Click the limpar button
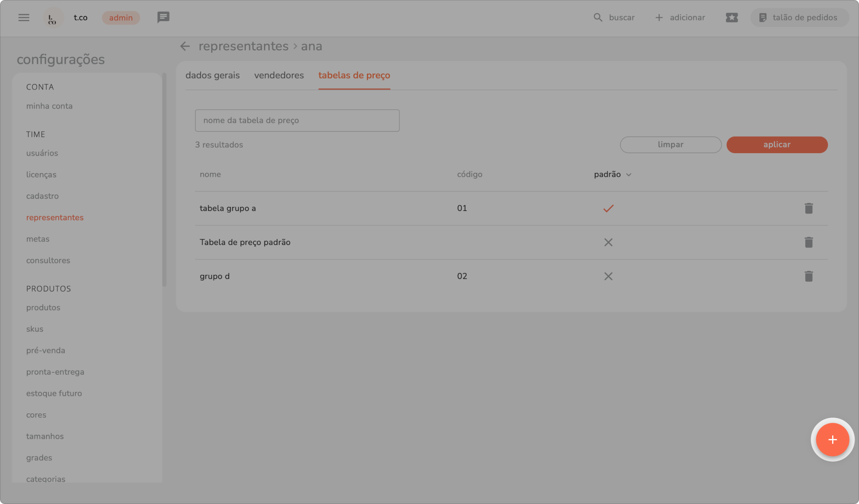This screenshot has height=504, width=859. pyautogui.click(x=670, y=145)
